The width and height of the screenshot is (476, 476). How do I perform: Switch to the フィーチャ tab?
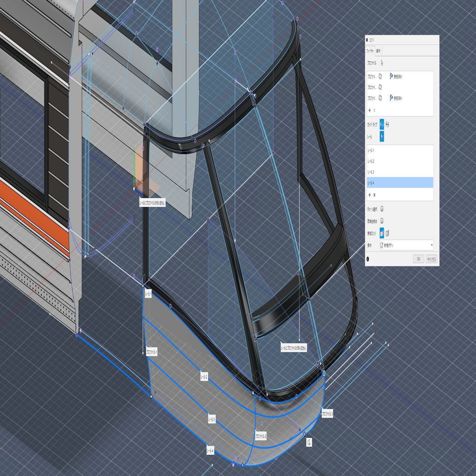(370, 51)
